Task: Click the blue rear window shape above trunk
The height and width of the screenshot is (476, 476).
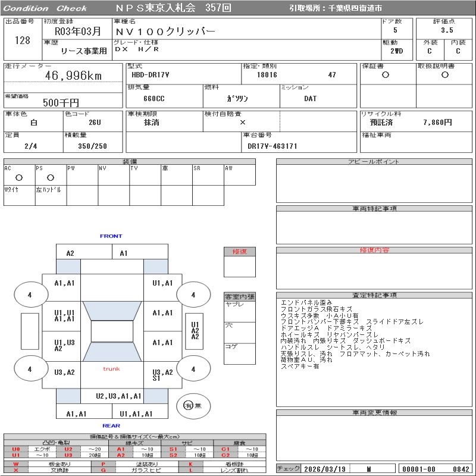Action: click(x=112, y=352)
